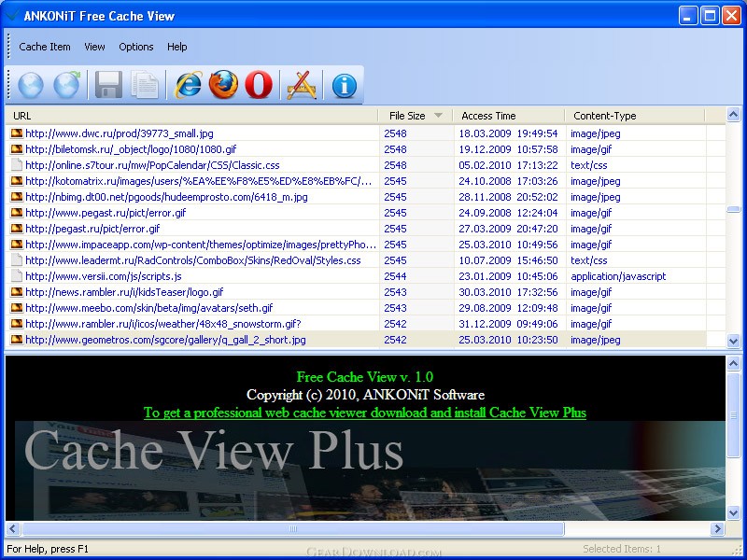The height and width of the screenshot is (560, 747).
Task: Open the options ruler-and-pencil icon
Action: point(301,85)
